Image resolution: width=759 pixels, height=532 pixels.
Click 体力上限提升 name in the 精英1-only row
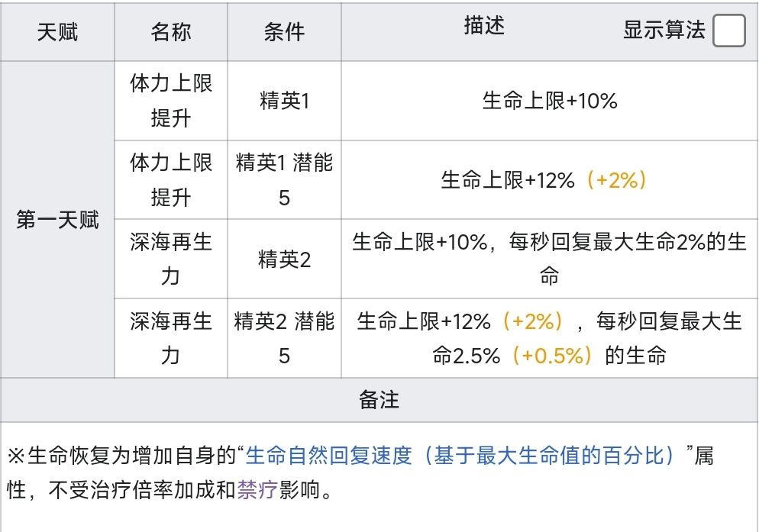[171, 102]
